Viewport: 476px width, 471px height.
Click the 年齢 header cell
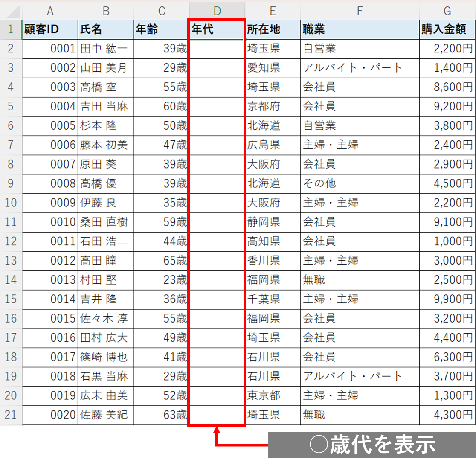[x=161, y=29]
